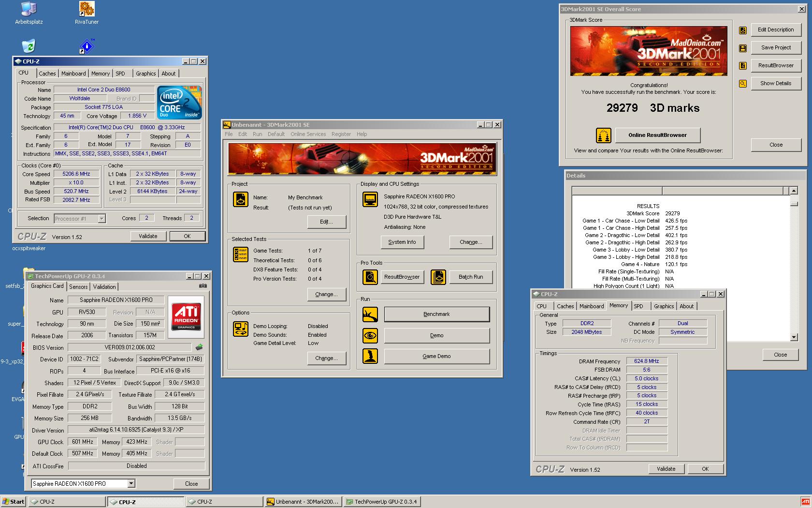Click the Core Speed 5206.6 MHz value
812x508 pixels.
[x=76, y=174]
